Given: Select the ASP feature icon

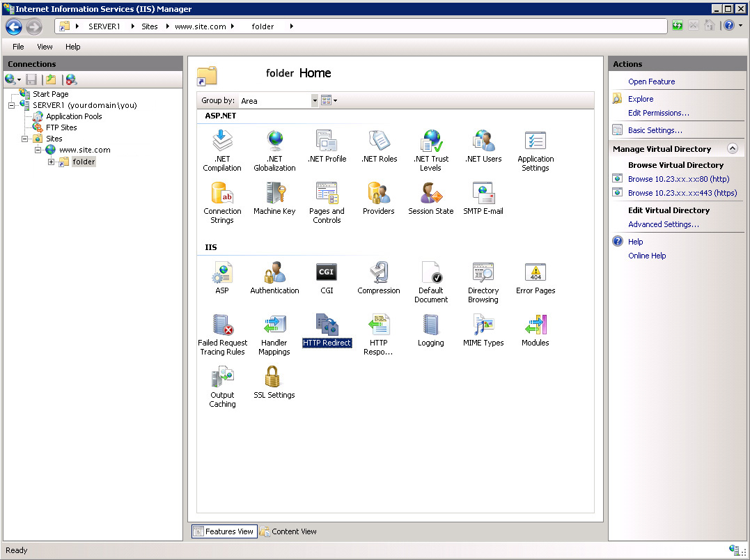Looking at the screenshot, I should click(222, 278).
